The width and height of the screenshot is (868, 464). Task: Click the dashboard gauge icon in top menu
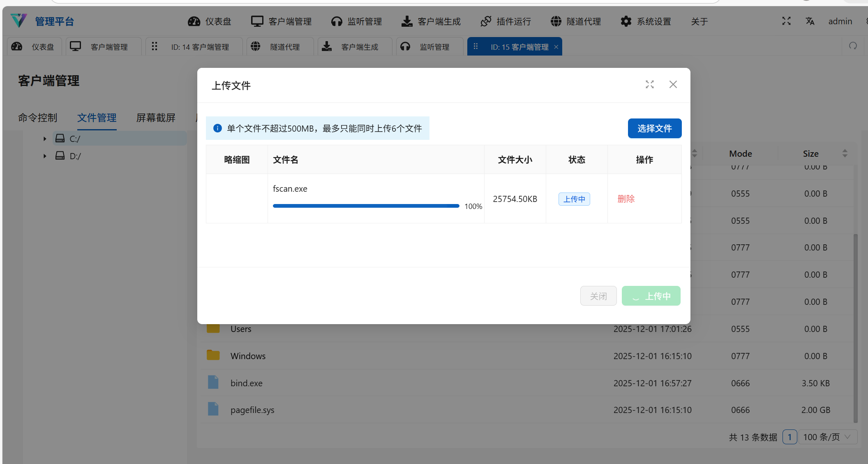pos(194,21)
